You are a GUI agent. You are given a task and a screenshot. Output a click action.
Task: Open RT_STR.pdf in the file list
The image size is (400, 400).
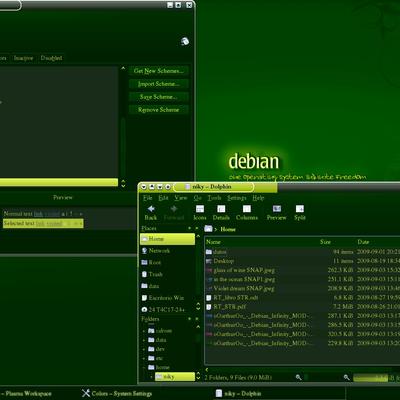pyautogui.click(x=226, y=306)
